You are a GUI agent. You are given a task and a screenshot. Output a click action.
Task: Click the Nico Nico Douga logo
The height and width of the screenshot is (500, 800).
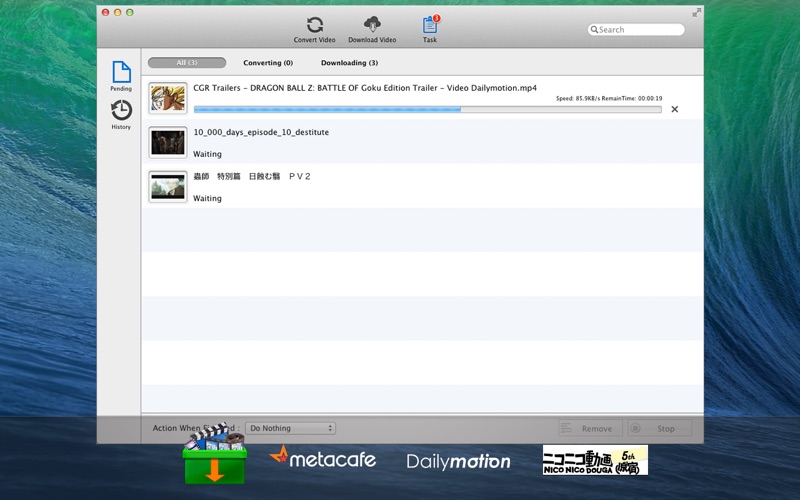pyautogui.click(x=595, y=460)
